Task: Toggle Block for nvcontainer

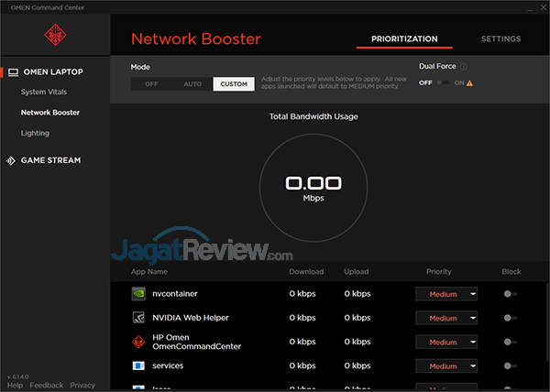Action: pyautogui.click(x=511, y=294)
